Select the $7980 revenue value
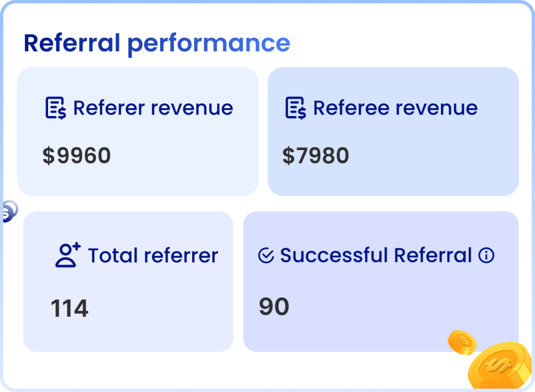 316,155
